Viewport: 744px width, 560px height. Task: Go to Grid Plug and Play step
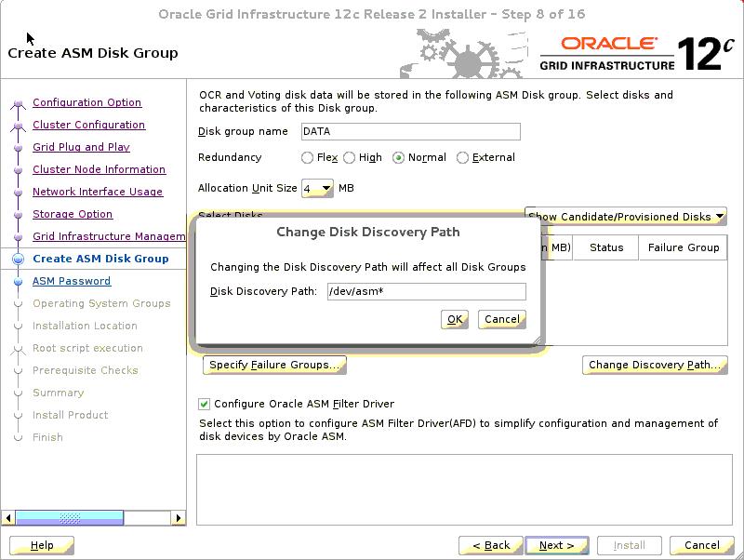[x=81, y=147]
